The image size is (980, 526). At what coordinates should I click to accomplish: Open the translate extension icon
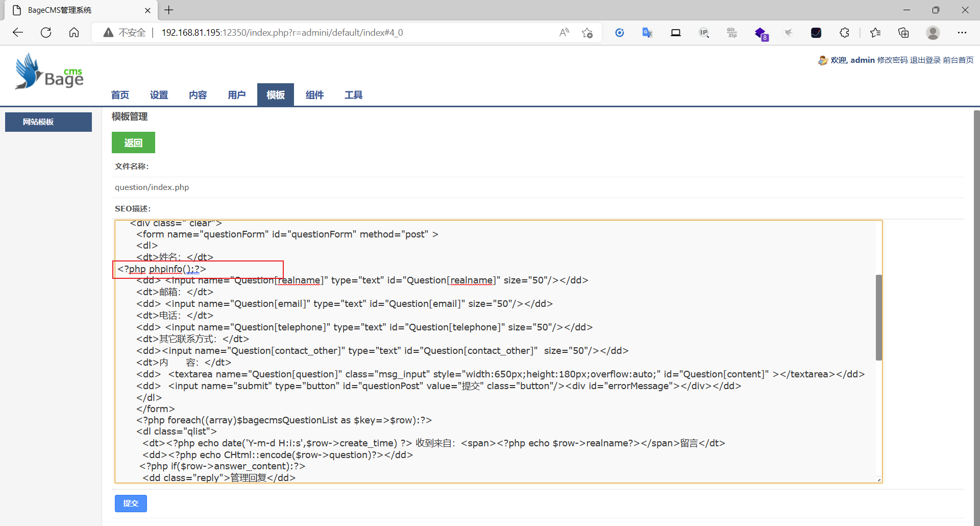tap(647, 33)
